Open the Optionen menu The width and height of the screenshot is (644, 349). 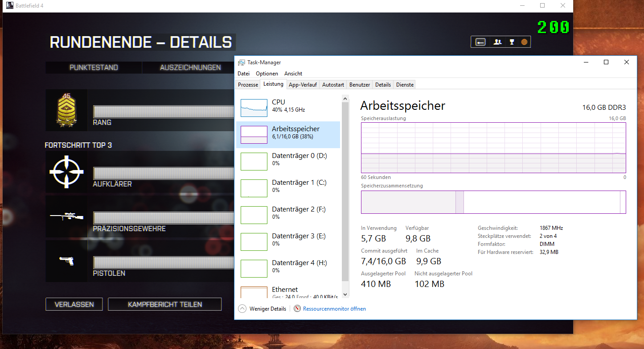(267, 74)
